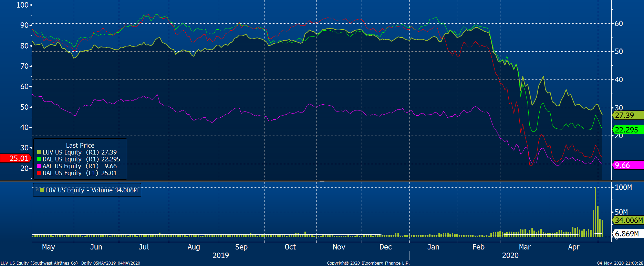Click the '60' tick on the right price axis
This screenshot has height=266, width=644.
619,23
